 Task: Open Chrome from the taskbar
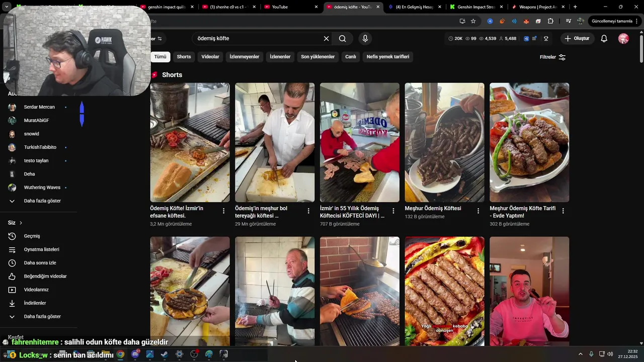tap(121, 354)
